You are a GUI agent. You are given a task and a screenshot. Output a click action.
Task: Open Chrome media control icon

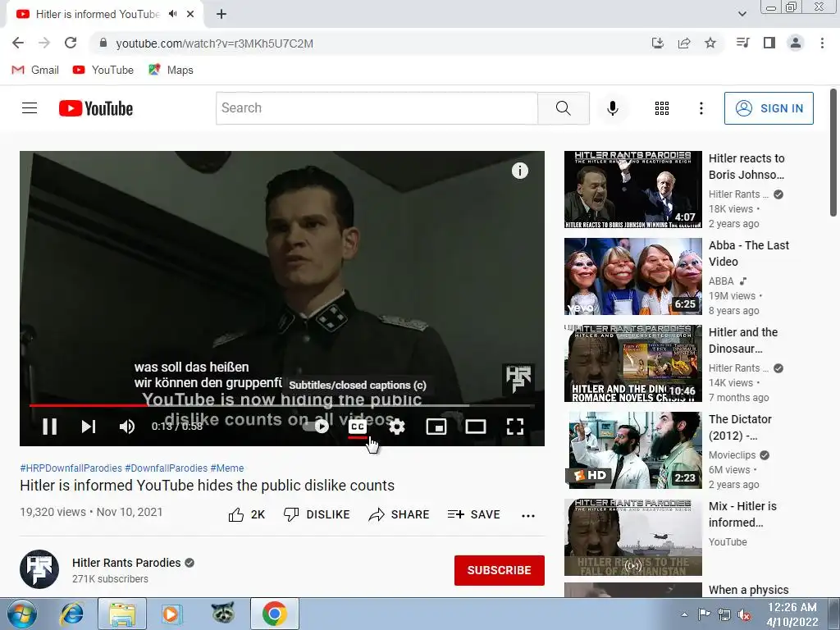(x=742, y=43)
